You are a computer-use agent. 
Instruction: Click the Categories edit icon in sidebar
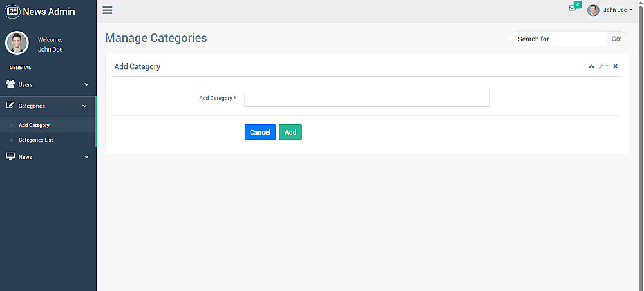(x=10, y=106)
